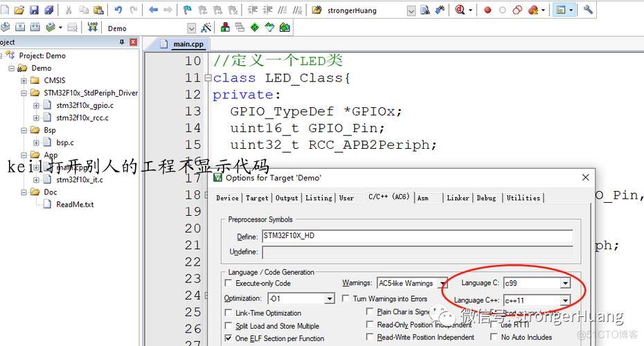Click the Define preprocessor symbols field
This screenshot has width=644, height=346.
417,237
